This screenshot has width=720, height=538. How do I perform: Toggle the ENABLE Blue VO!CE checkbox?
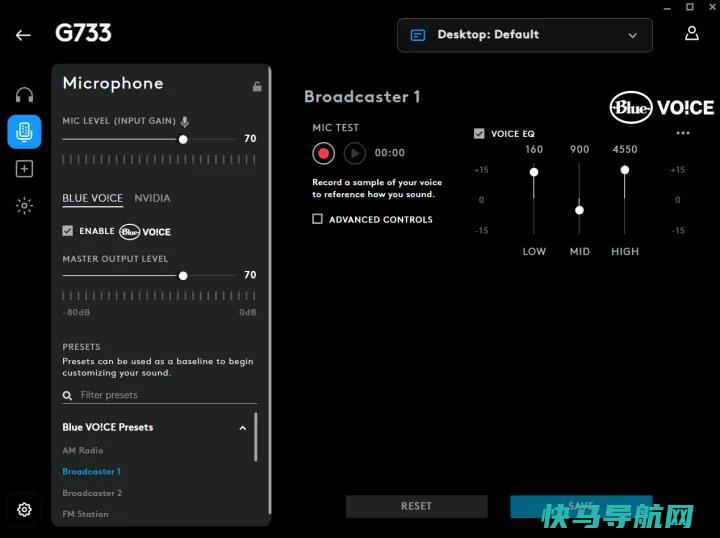point(68,231)
